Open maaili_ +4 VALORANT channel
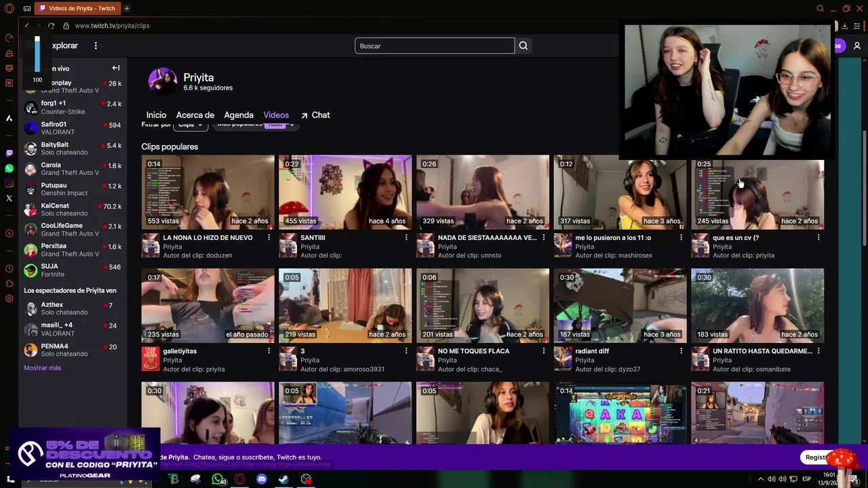868x488 pixels. [73, 329]
